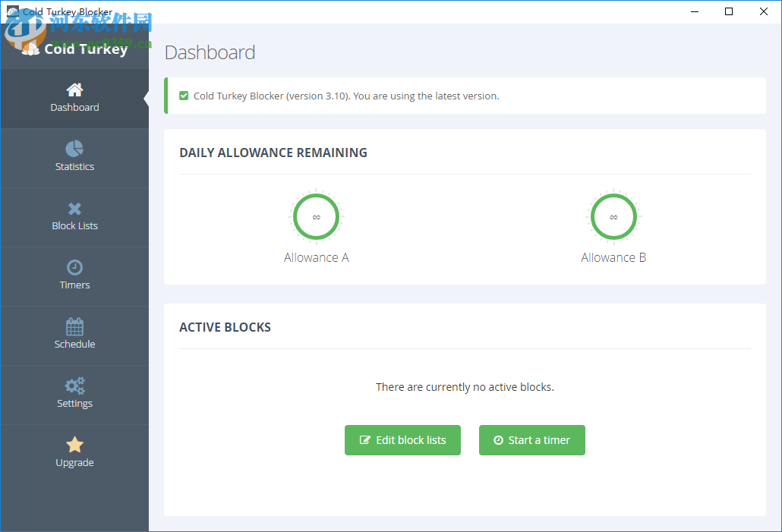Viewport: 782px width, 532px height.
Task: Click the version update notification banner
Action: (x=465, y=96)
